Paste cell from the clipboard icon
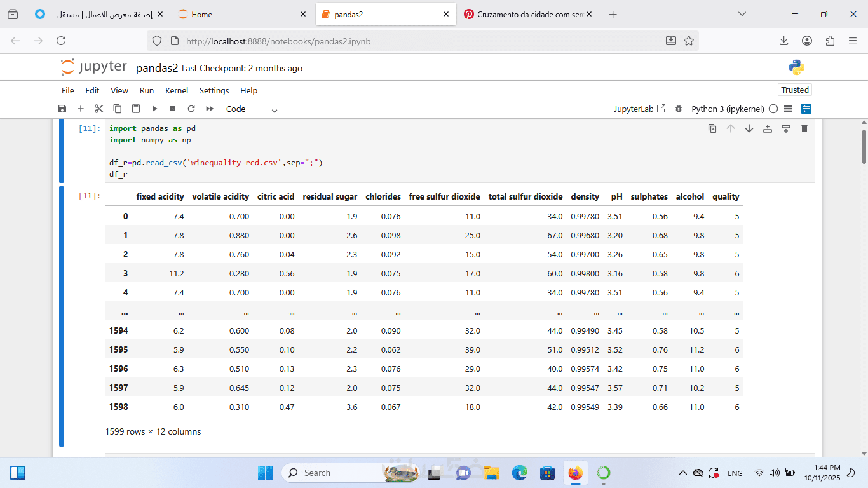The width and height of the screenshot is (868, 488). point(136,109)
